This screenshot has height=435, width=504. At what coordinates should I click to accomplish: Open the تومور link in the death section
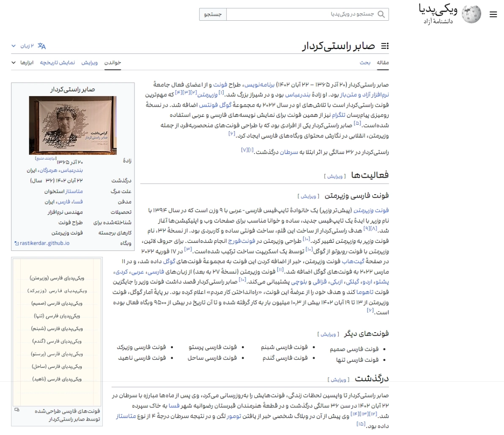(234, 416)
